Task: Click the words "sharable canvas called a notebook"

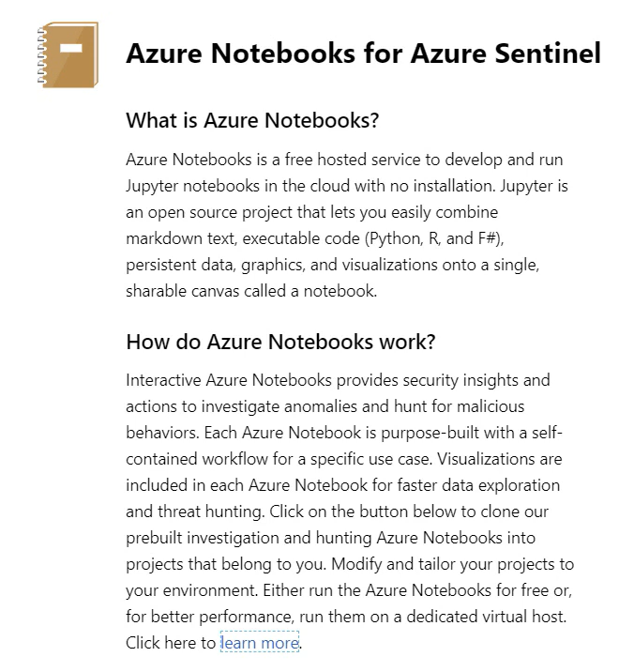Action: pyautogui.click(x=250, y=291)
